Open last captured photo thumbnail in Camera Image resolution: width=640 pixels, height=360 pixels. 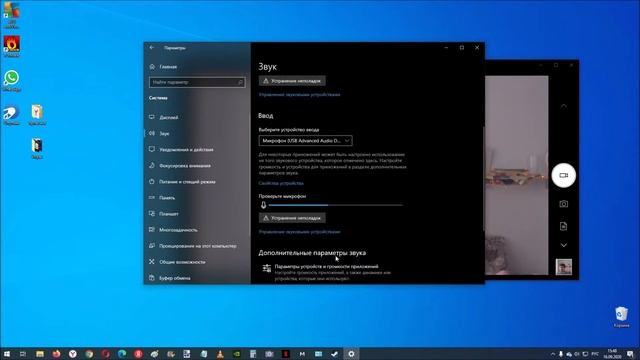pyautogui.click(x=563, y=267)
